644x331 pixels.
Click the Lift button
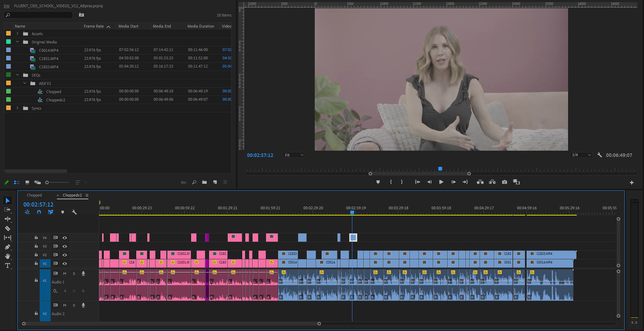click(x=480, y=182)
